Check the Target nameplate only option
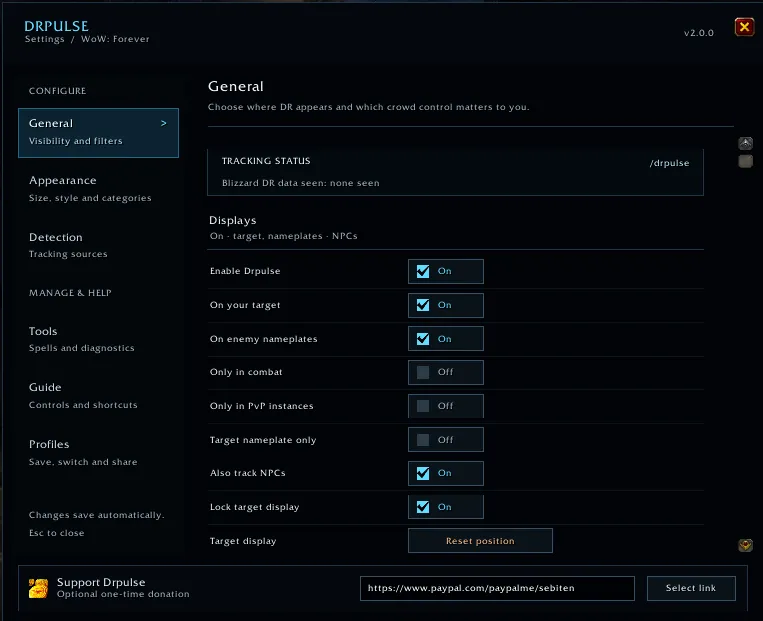The height and width of the screenshot is (621, 763). [423, 440]
